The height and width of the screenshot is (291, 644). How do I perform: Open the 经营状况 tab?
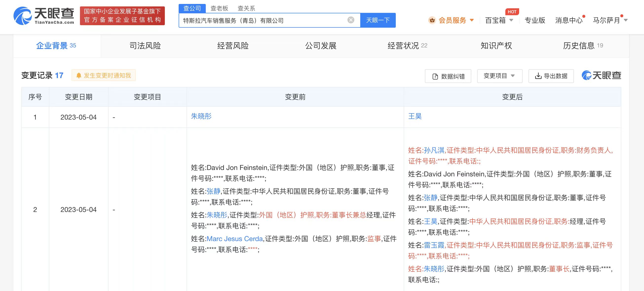[407, 45]
